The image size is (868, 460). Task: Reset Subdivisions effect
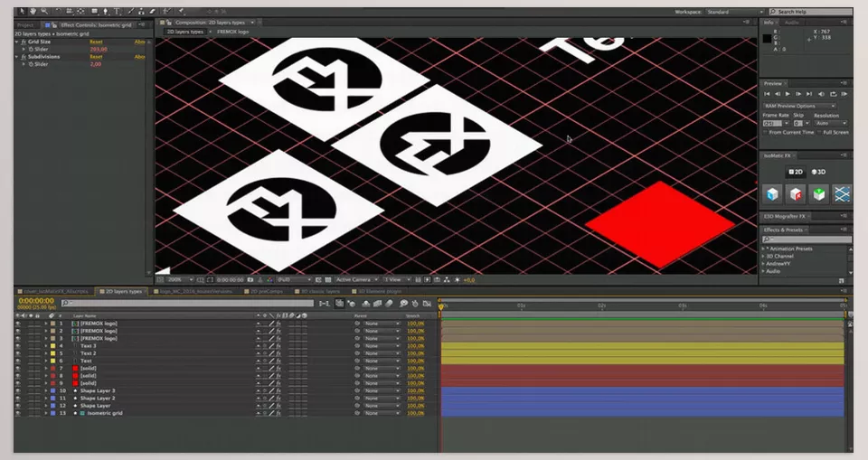(x=96, y=57)
